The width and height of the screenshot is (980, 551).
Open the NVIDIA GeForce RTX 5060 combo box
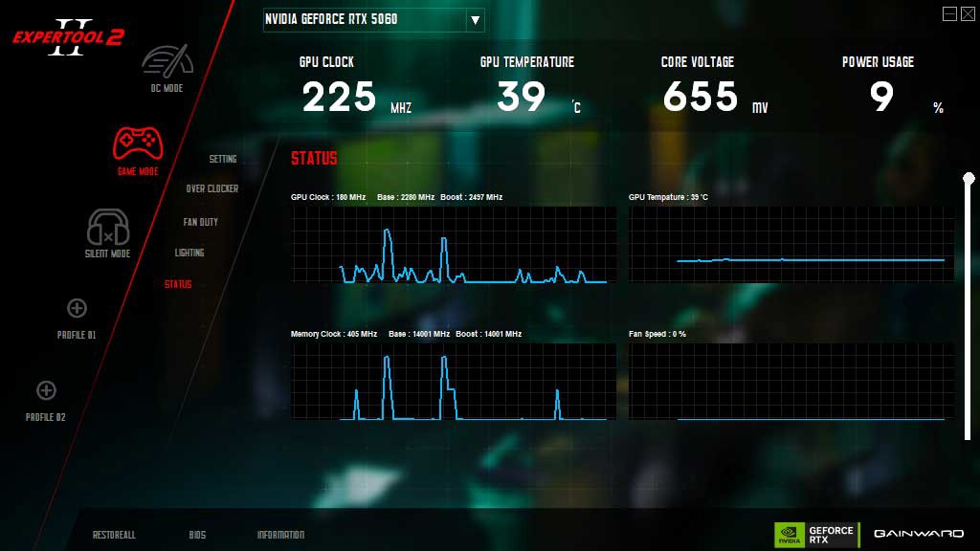pyautogui.click(x=364, y=20)
